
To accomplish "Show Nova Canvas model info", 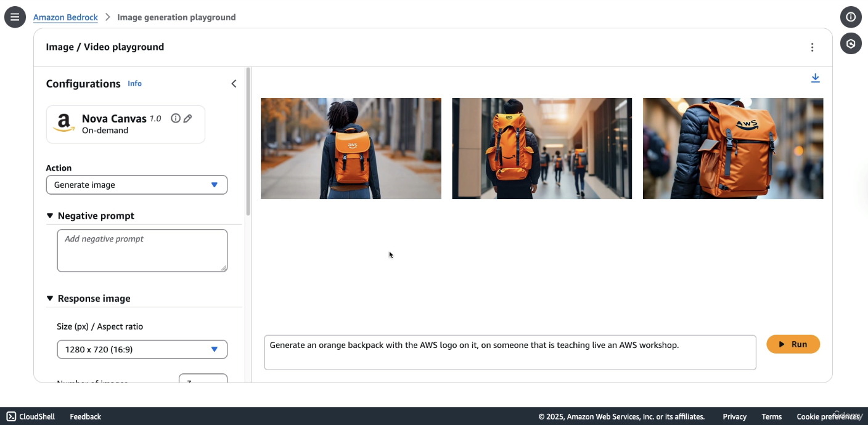I will coord(176,118).
